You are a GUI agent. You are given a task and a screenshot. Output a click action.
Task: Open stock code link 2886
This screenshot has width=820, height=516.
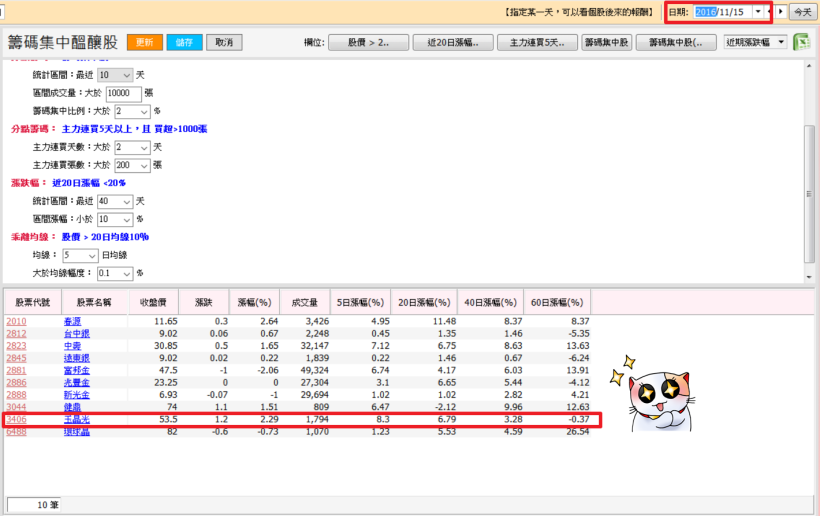point(16,383)
